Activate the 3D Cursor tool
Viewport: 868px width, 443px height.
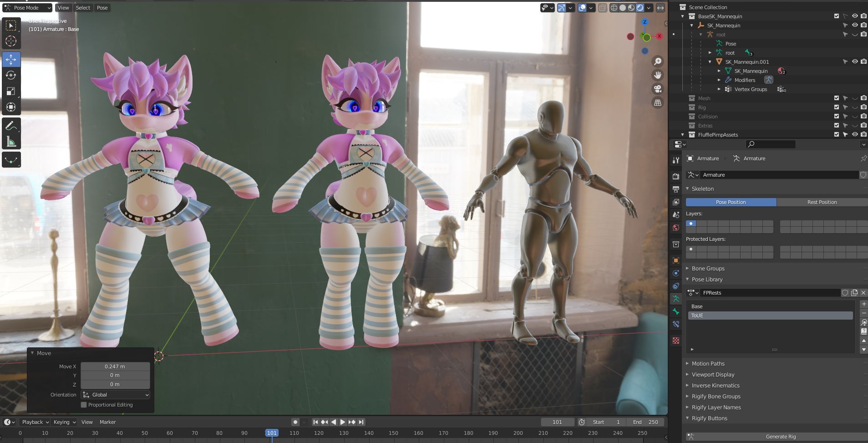11,41
